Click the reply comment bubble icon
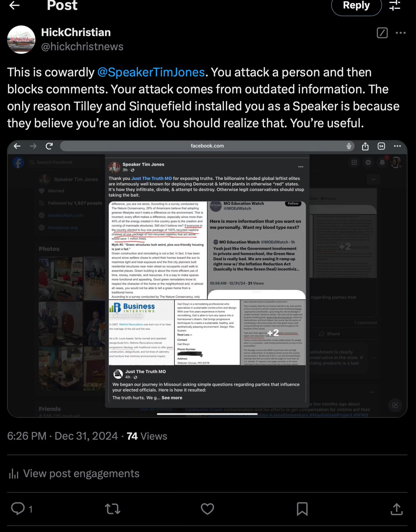This screenshot has width=416, height=532. point(17,509)
